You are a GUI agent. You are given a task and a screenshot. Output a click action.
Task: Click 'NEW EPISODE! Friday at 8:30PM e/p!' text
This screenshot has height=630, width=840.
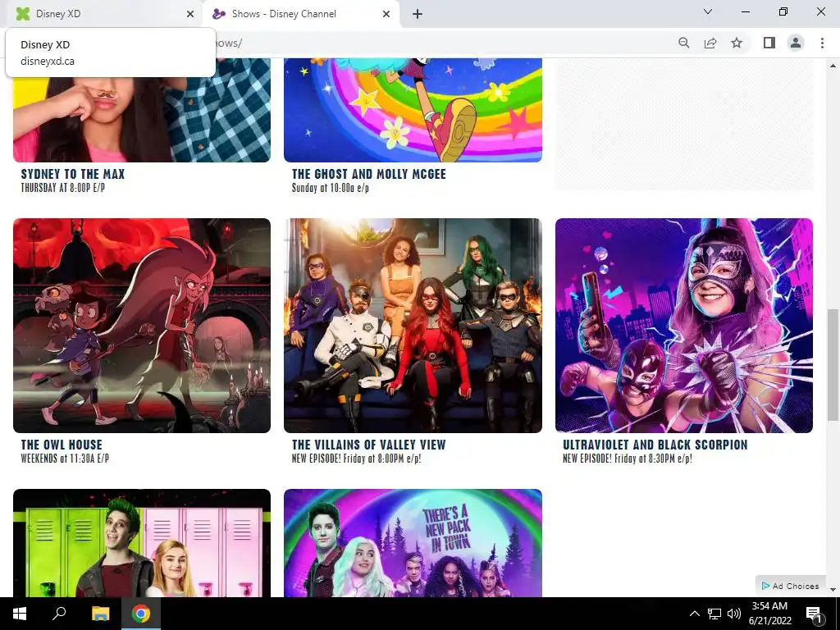(628, 459)
